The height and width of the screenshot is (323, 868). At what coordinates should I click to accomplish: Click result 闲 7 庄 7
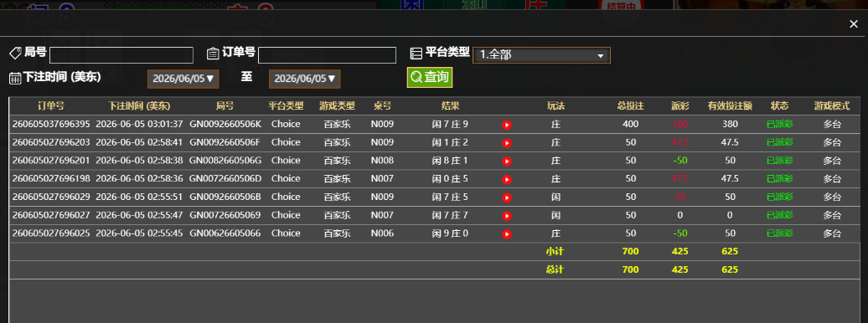(x=450, y=215)
